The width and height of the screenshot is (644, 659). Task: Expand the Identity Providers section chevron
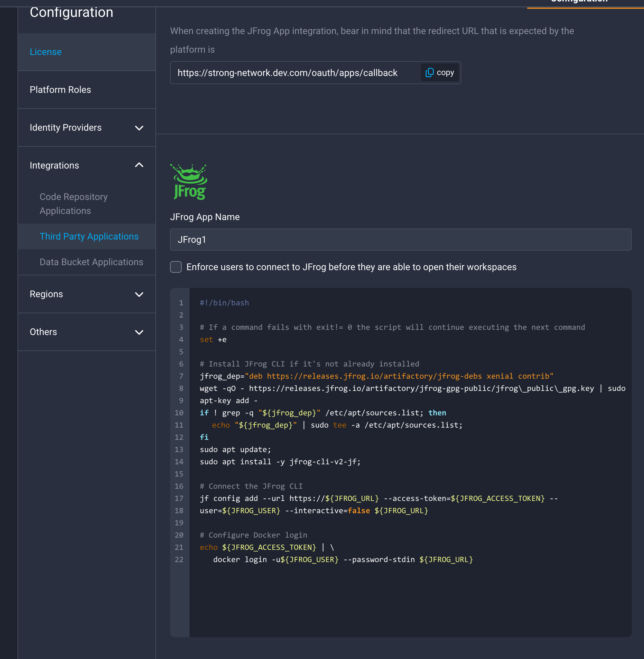tap(139, 128)
